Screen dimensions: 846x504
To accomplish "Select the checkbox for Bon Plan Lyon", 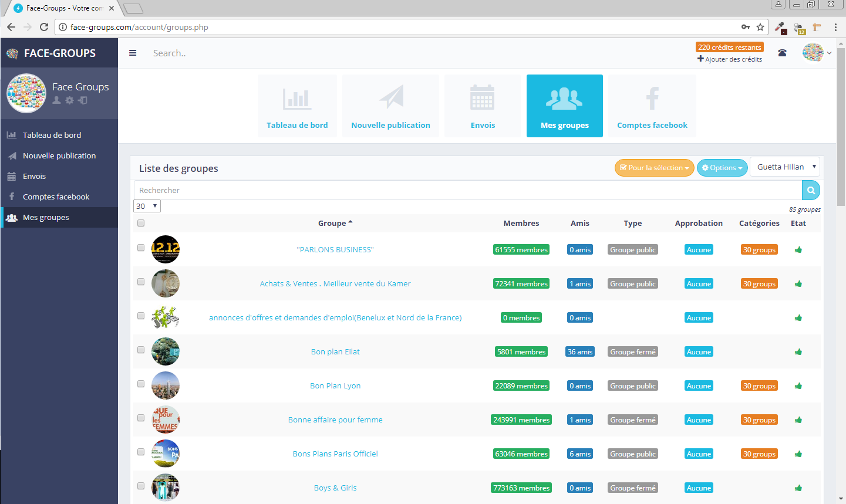I will pos(141,384).
